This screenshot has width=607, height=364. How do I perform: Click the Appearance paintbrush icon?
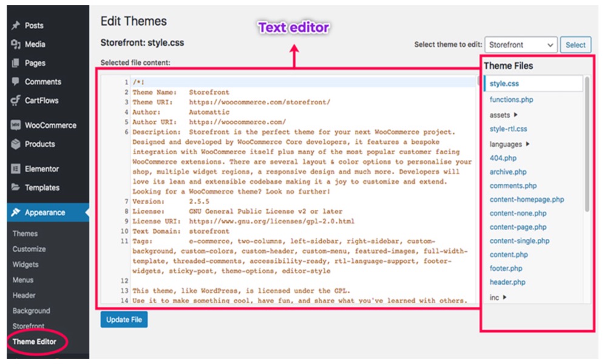[x=16, y=212]
